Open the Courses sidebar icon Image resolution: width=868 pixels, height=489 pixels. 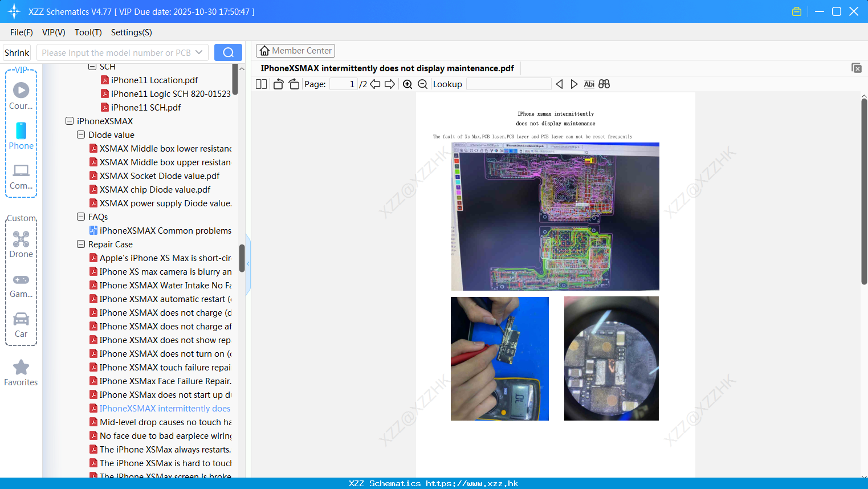click(x=21, y=96)
